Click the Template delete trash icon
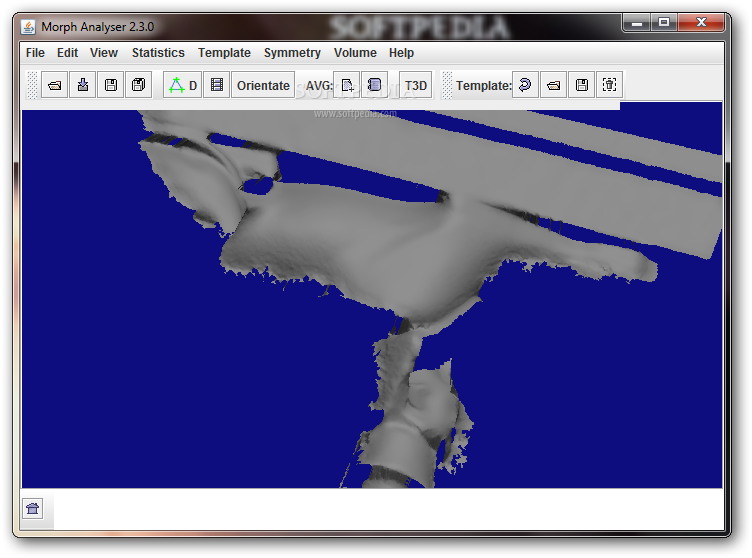Screen dimensions: 752x558 point(610,85)
